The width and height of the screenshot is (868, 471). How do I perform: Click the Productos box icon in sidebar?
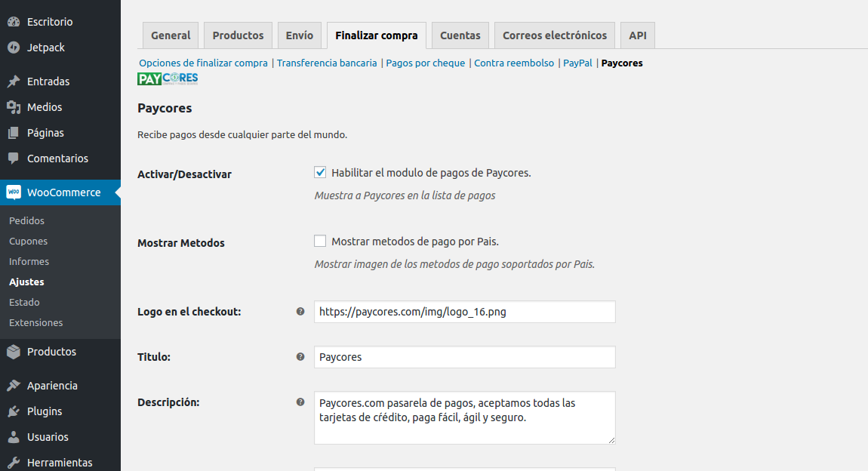click(x=14, y=352)
